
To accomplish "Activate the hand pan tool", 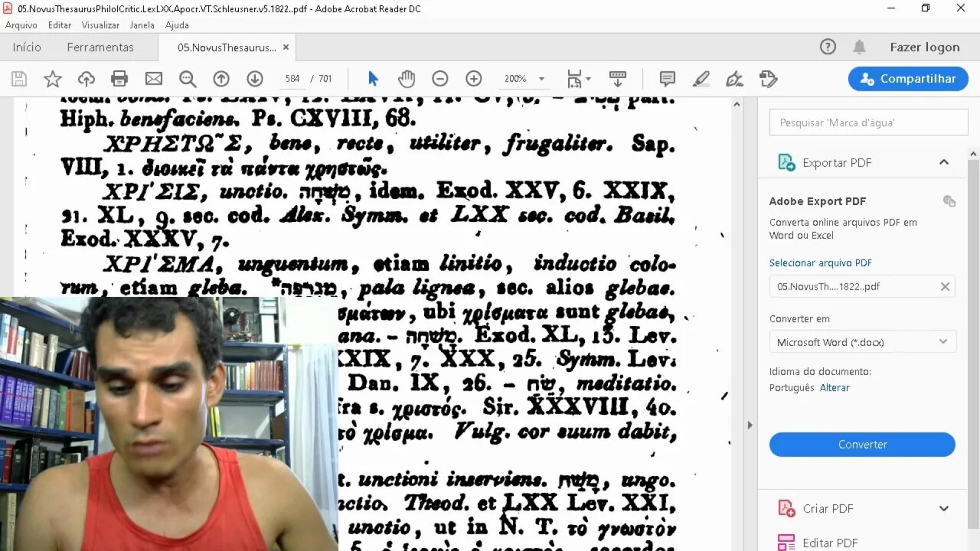I will pos(407,79).
